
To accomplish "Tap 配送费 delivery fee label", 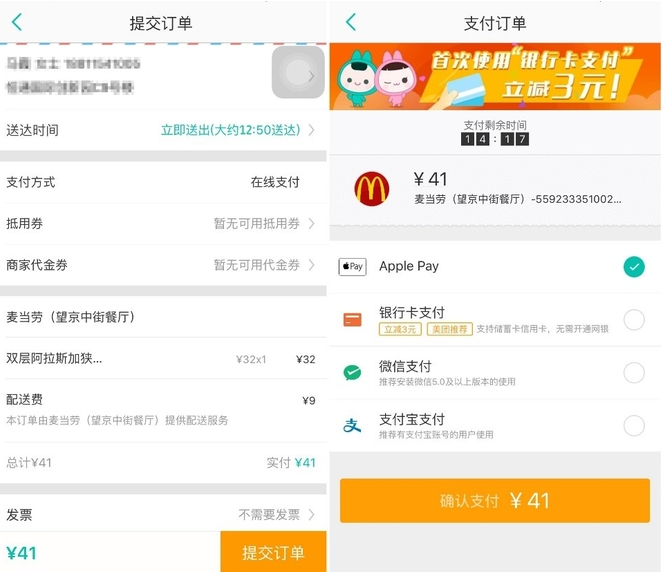I will (24, 399).
